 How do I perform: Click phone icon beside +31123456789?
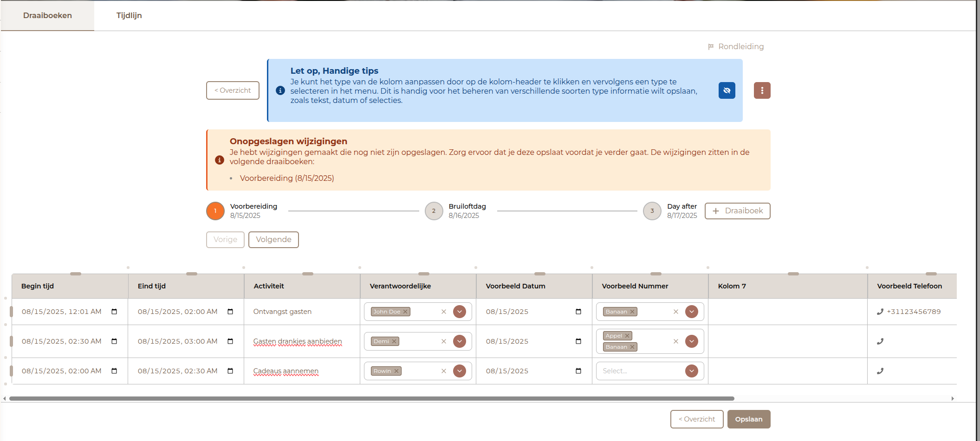pos(880,312)
